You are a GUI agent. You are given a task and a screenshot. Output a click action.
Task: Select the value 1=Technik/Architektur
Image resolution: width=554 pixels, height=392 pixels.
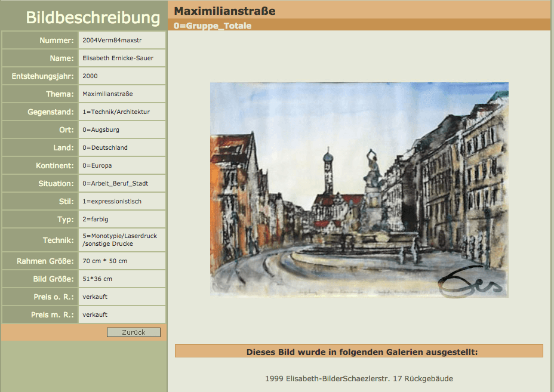[x=116, y=112]
